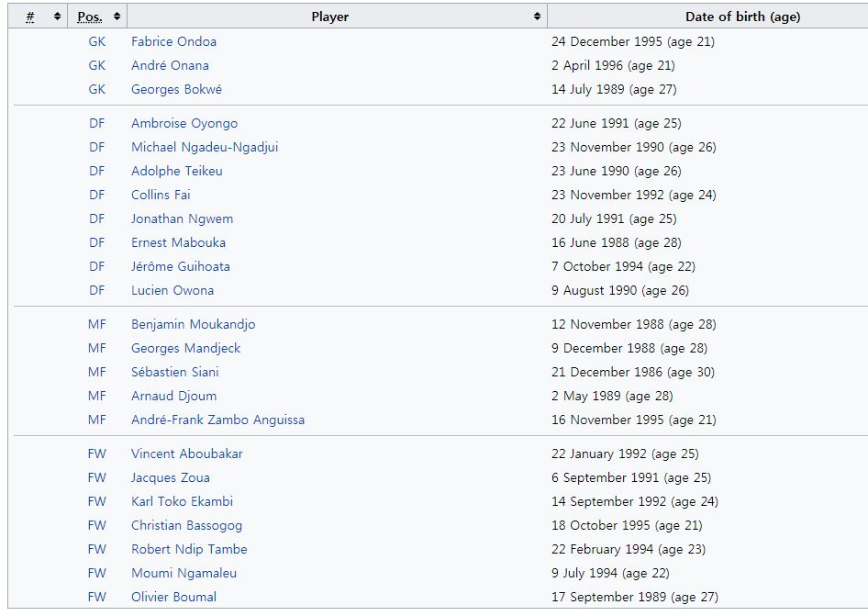Open the André Onana link
This screenshot has width=868, height=616.
coord(170,65)
